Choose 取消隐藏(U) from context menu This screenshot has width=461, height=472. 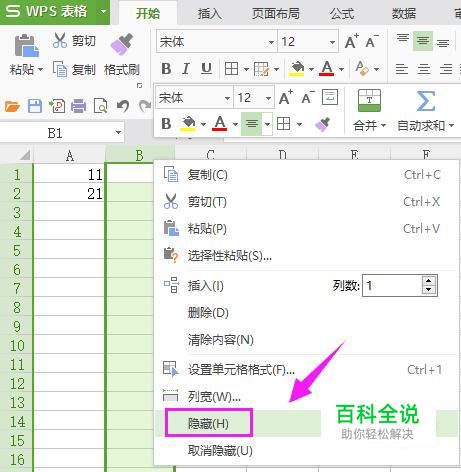tap(305, 450)
